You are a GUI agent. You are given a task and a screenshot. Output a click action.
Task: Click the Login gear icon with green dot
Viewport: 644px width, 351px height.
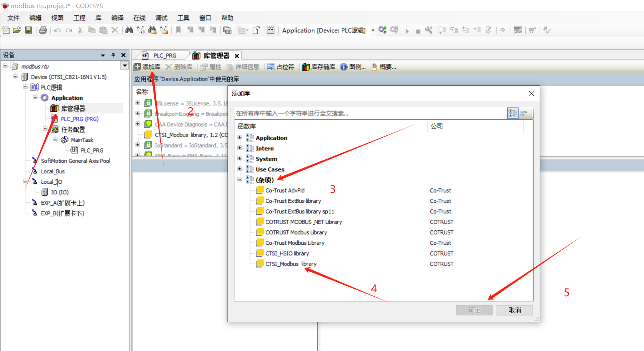pyautogui.click(x=383, y=30)
